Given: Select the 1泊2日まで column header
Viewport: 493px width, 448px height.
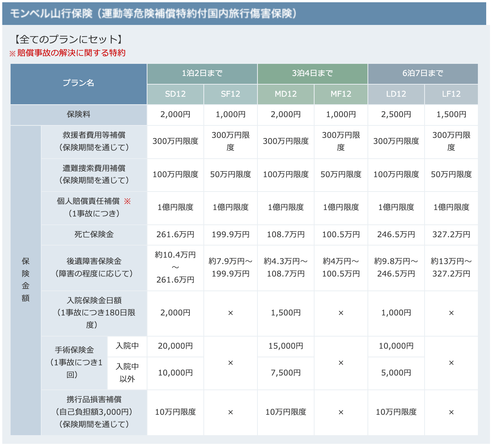Looking at the screenshot, I should (x=202, y=74).
